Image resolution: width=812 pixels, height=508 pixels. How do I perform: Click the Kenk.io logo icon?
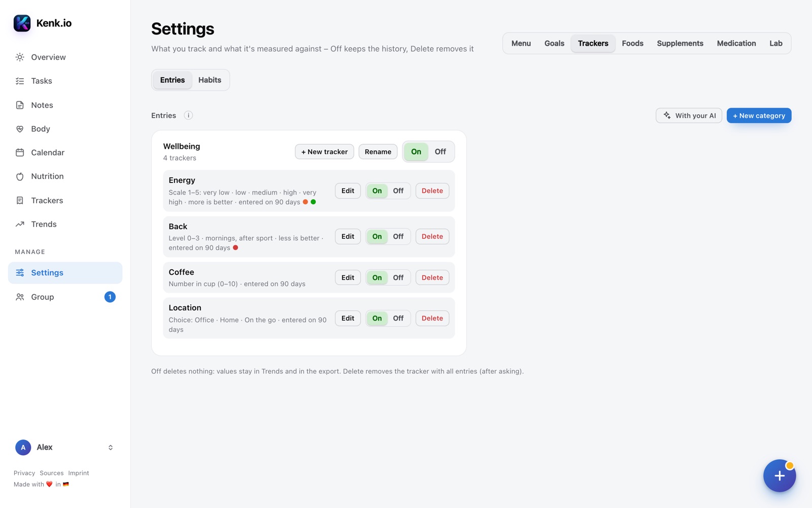pyautogui.click(x=22, y=23)
